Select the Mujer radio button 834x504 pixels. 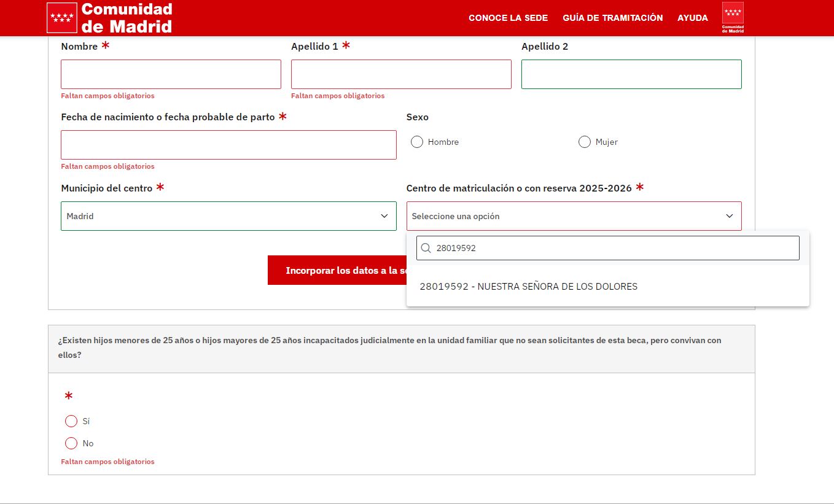pyautogui.click(x=585, y=142)
